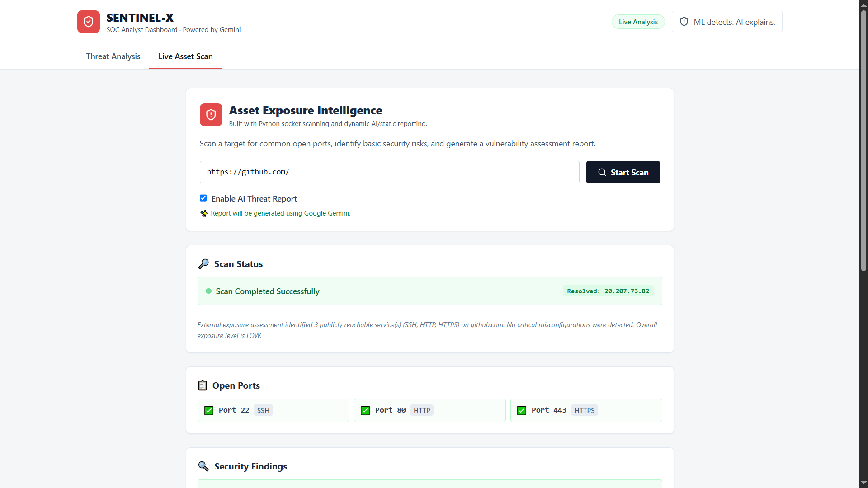The image size is (868, 488).
Task: Click the Asset Exposure Intelligence heading
Action: tap(306, 110)
